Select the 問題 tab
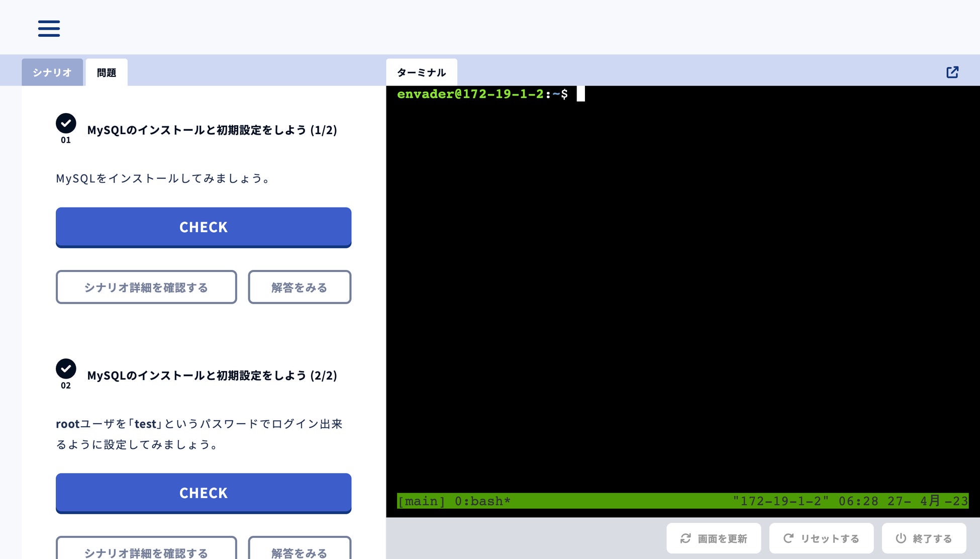This screenshot has width=980, height=559. click(x=107, y=72)
